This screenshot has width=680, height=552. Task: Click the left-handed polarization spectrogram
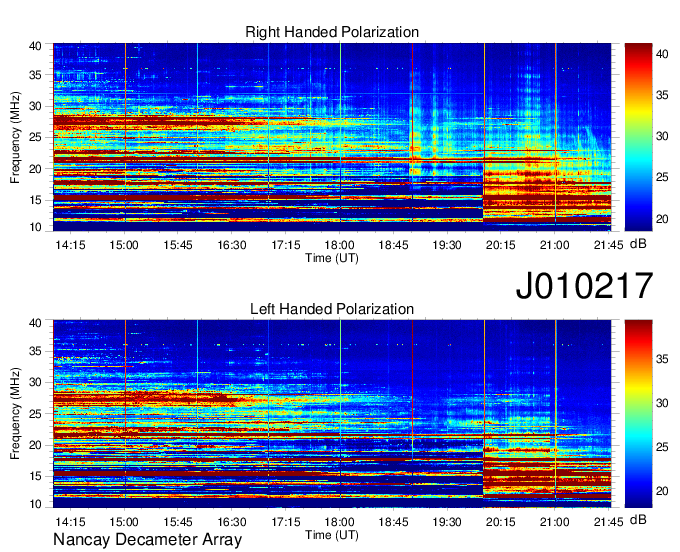tap(332, 414)
